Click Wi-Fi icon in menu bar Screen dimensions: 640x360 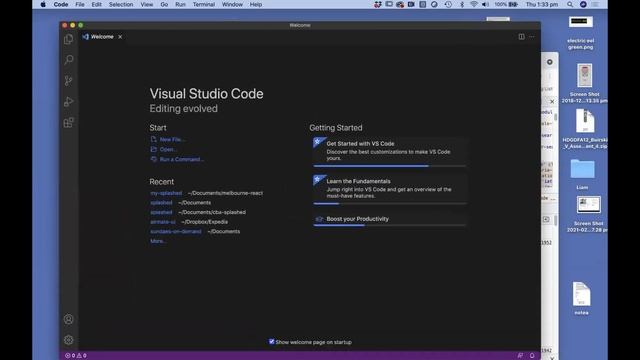pyautogui.click(x=473, y=4)
